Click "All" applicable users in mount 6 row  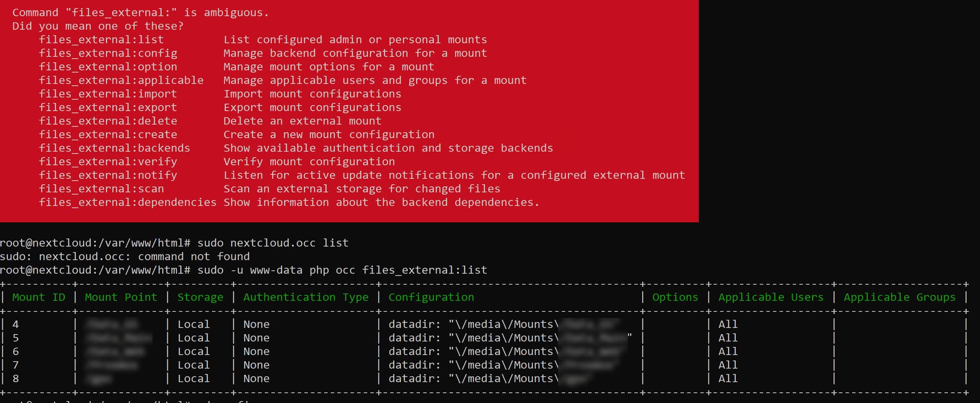(728, 351)
